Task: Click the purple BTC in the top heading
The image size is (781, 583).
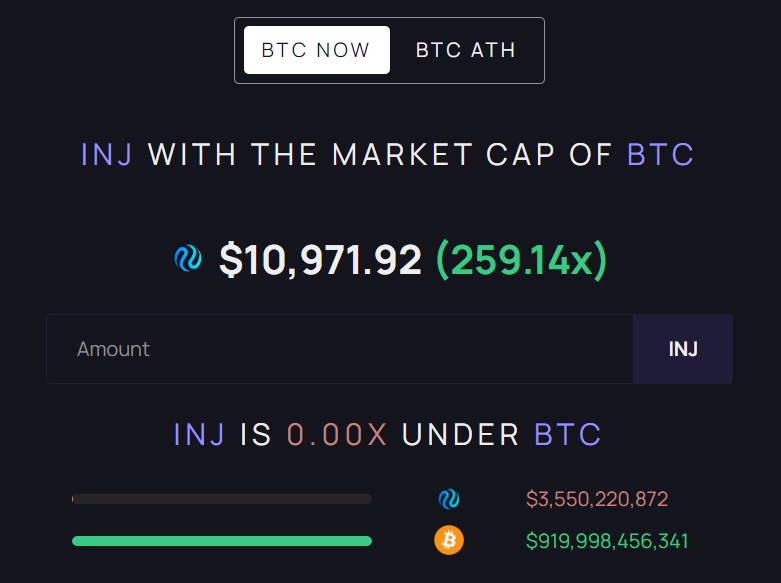Action: pos(660,154)
